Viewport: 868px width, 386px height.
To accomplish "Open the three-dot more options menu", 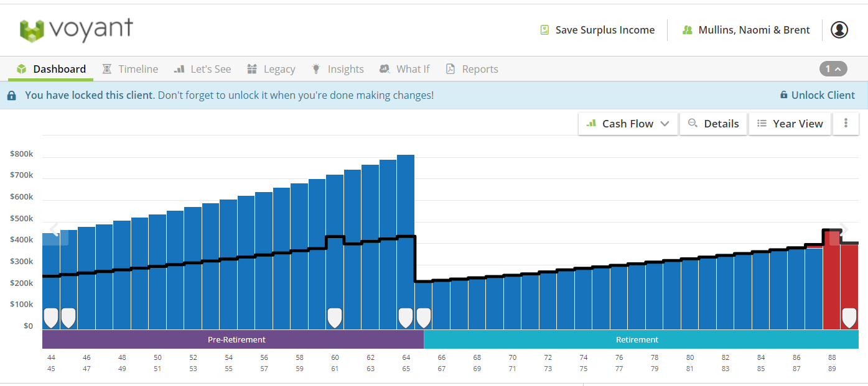I will pos(846,123).
